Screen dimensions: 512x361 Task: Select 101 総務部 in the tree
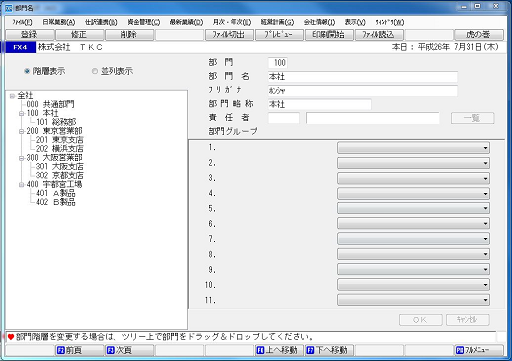click(56, 122)
